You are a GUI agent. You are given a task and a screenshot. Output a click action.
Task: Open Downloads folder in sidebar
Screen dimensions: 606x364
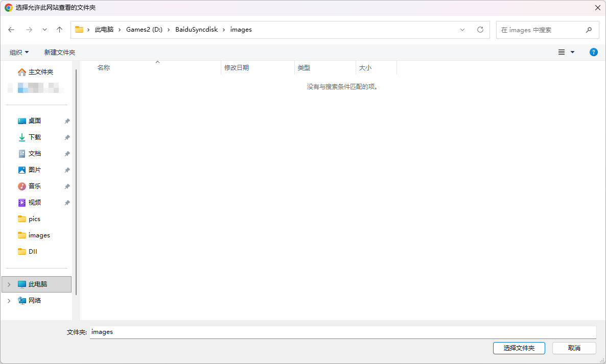pos(34,137)
